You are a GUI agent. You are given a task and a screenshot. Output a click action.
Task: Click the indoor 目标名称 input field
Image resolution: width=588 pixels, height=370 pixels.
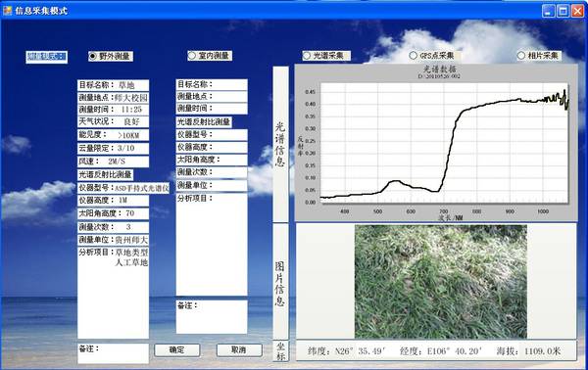(x=212, y=84)
